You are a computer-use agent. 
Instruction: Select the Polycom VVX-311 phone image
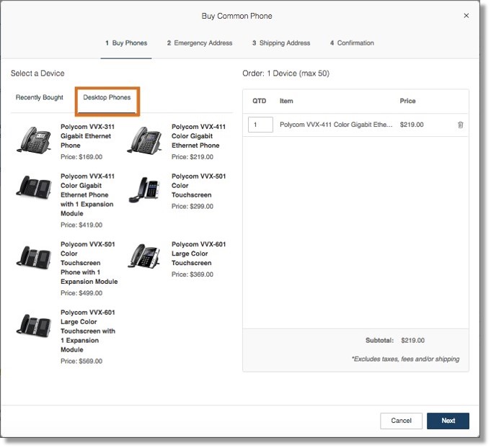click(x=34, y=140)
